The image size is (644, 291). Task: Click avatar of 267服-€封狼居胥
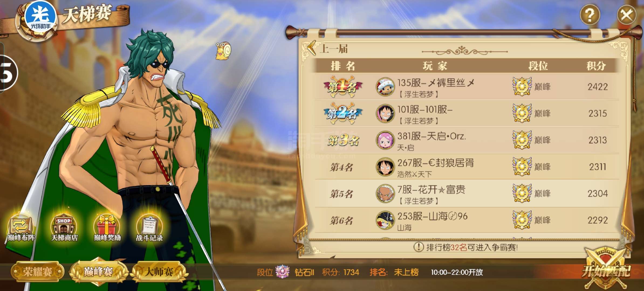(385, 167)
